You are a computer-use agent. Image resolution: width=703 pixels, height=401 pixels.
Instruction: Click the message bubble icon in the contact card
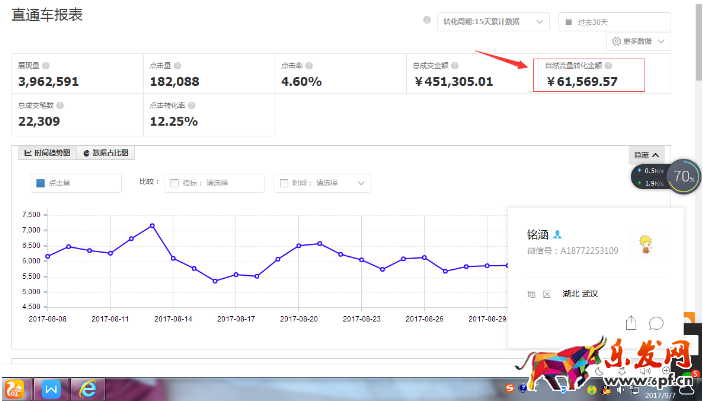(657, 322)
